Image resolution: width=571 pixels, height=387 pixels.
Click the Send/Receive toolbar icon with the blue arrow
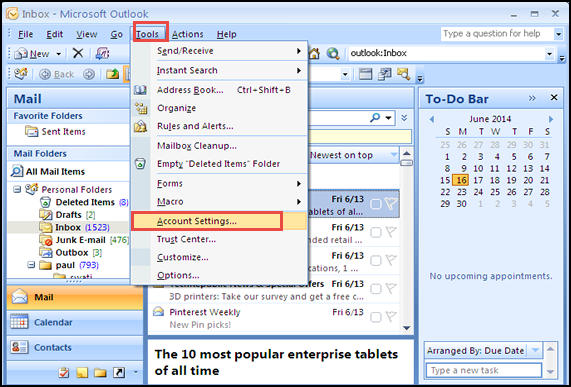[102, 54]
